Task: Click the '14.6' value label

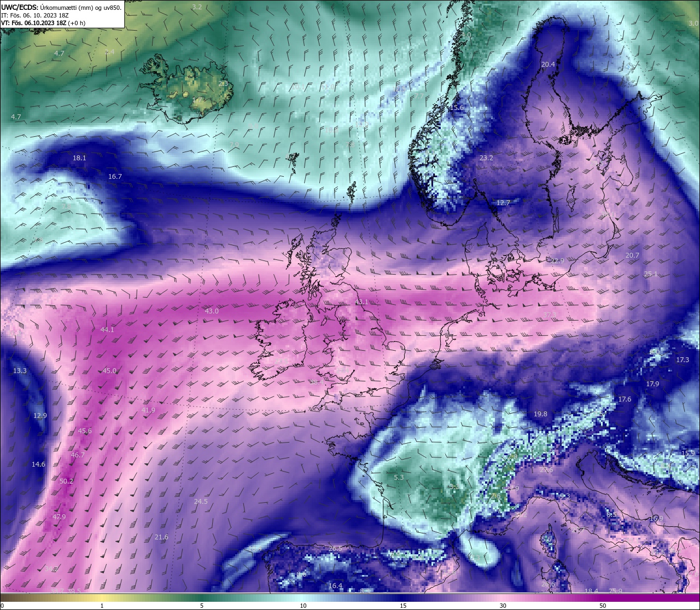Action: pyautogui.click(x=38, y=464)
